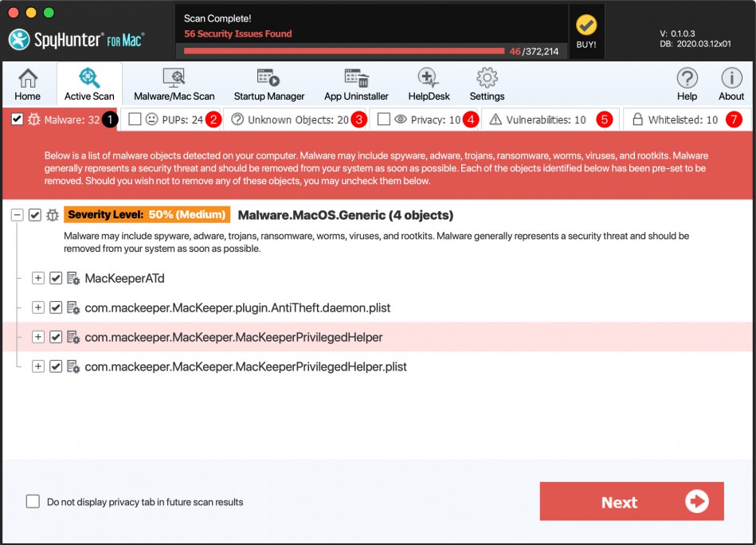
Task: Open HelpDesk support
Action: 429,84
